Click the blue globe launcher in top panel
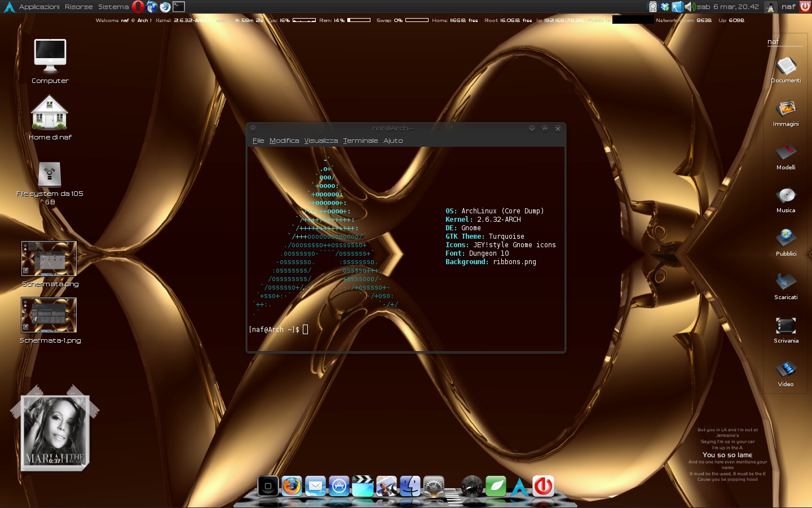This screenshot has height=508, width=812. (x=152, y=7)
